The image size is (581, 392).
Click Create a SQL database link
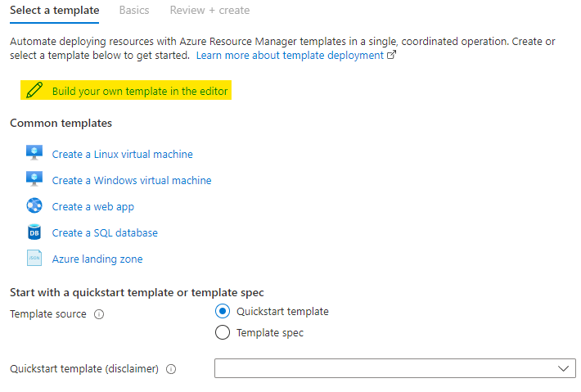105,232
